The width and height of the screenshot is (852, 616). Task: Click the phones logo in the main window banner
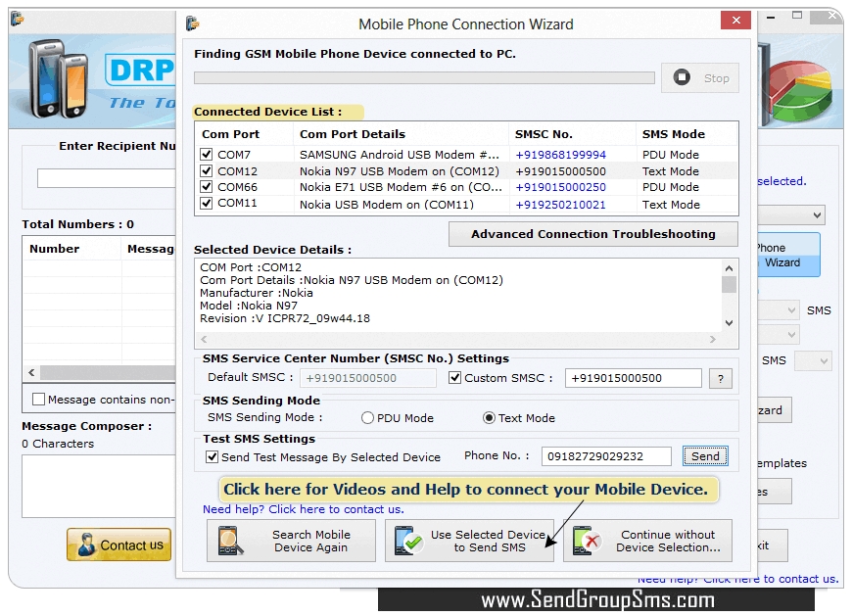tap(59, 80)
